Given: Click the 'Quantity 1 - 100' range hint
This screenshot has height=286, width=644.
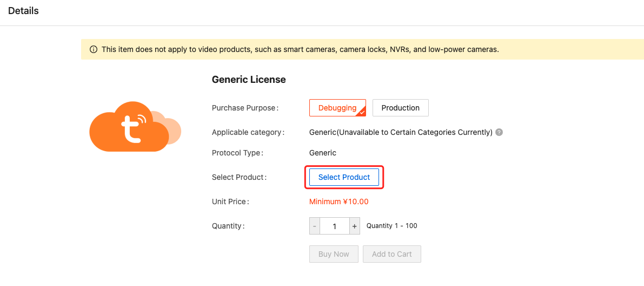Looking at the screenshot, I should (391, 226).
